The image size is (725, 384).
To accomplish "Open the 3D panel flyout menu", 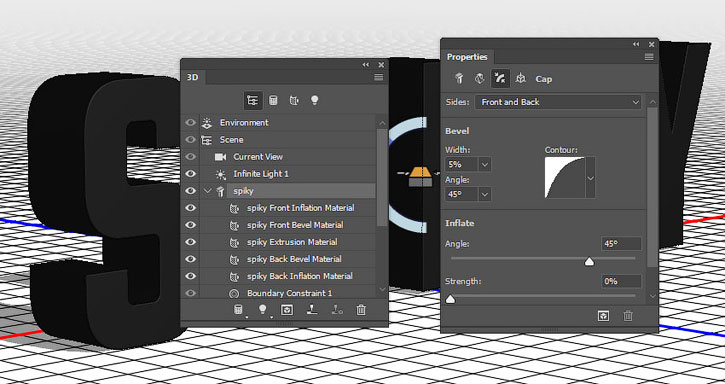I will pyautogui.click(x=379, y=77).
